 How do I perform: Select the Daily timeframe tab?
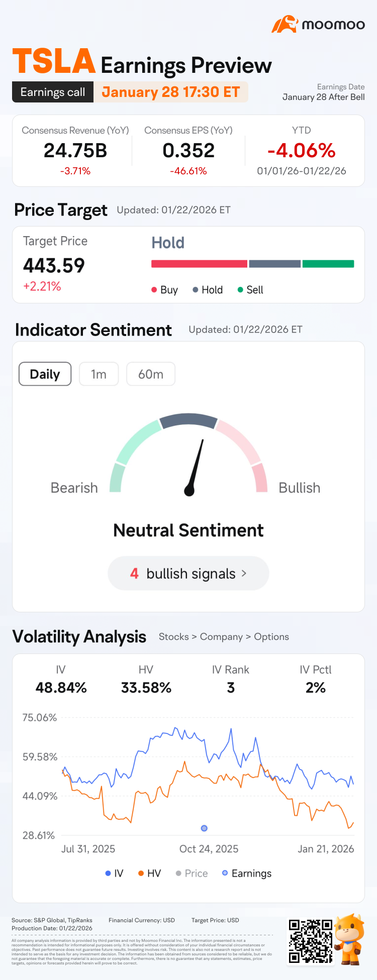point(45,374)
